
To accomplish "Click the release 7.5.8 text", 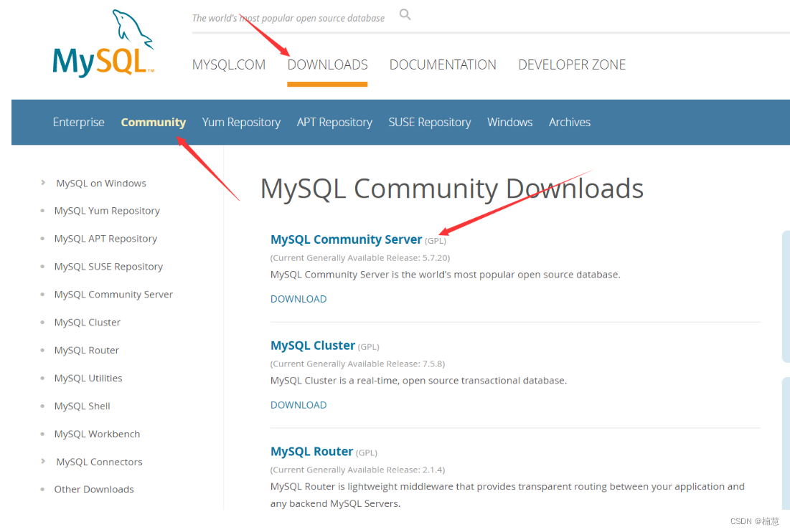I will point(358,364).
